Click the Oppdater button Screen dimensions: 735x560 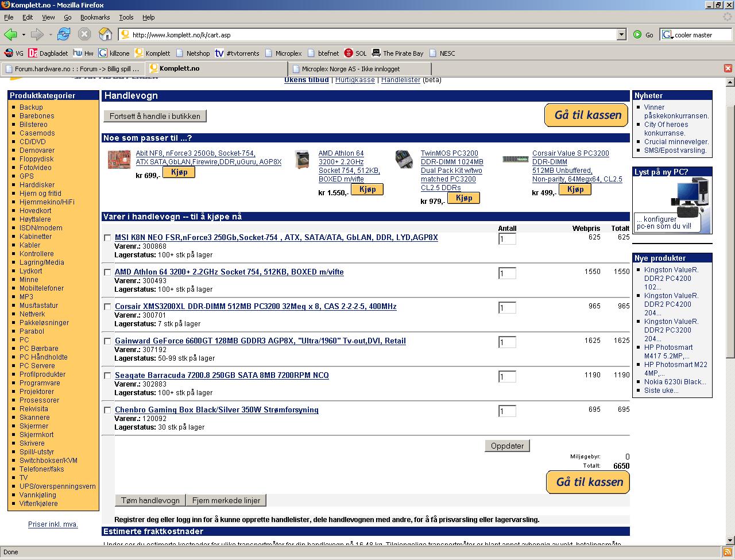tap(508, 446)
